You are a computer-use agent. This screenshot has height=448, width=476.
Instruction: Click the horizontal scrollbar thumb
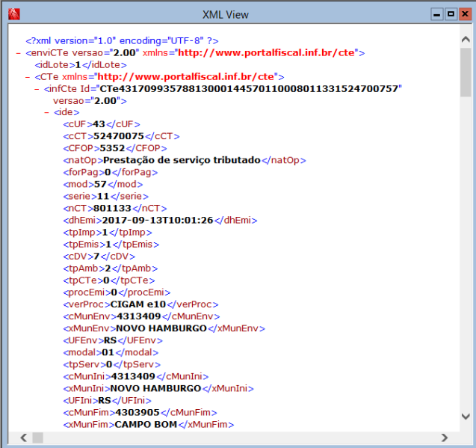coord(37,438)
